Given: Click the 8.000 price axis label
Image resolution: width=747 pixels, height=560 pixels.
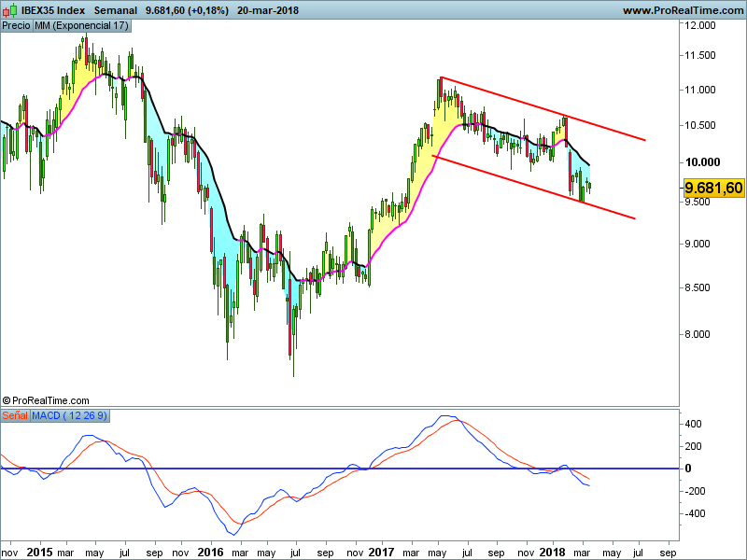Looking at the screenshot, I should pyautogui.click(x=700, y=334).
